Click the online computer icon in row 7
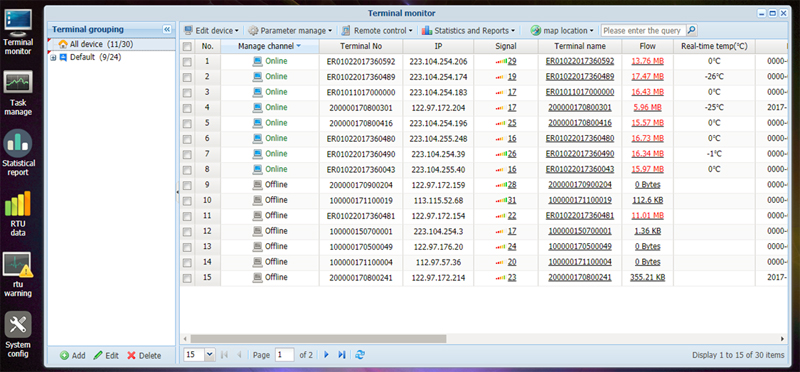 tap(258, 154)
